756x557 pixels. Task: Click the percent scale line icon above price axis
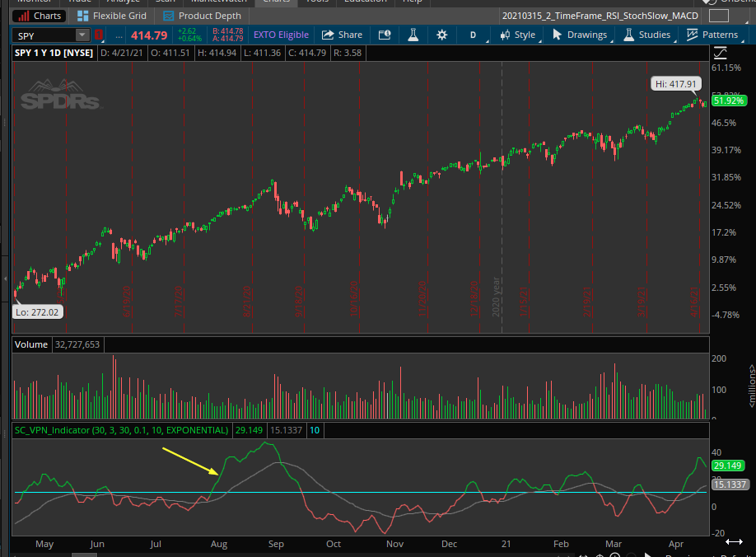(720, 53)
